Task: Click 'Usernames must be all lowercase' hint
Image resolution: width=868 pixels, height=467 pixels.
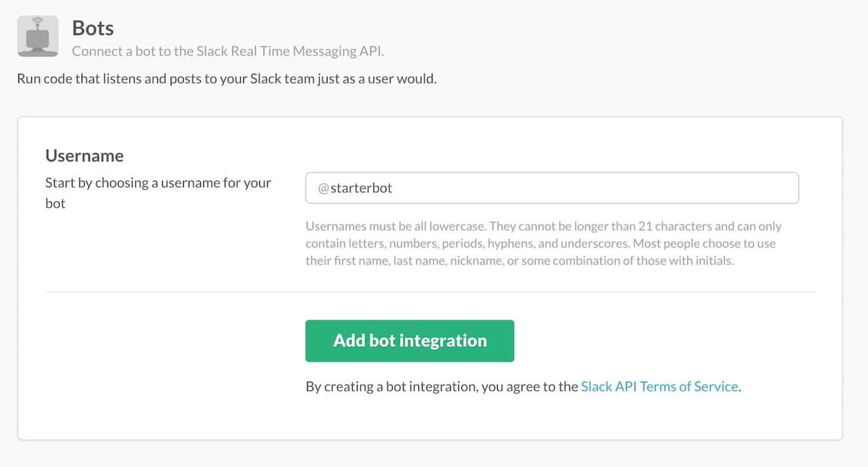Action: (396, 226)
